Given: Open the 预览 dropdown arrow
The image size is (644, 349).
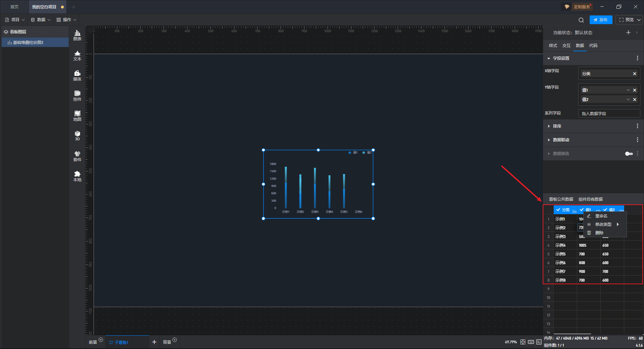Looking at the screenshot, I should pos(639,20).
